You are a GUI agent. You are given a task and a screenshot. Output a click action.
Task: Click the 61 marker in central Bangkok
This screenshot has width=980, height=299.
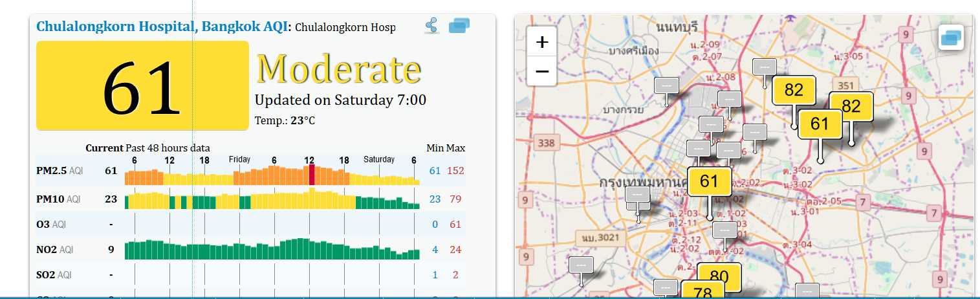coord(709,181)
